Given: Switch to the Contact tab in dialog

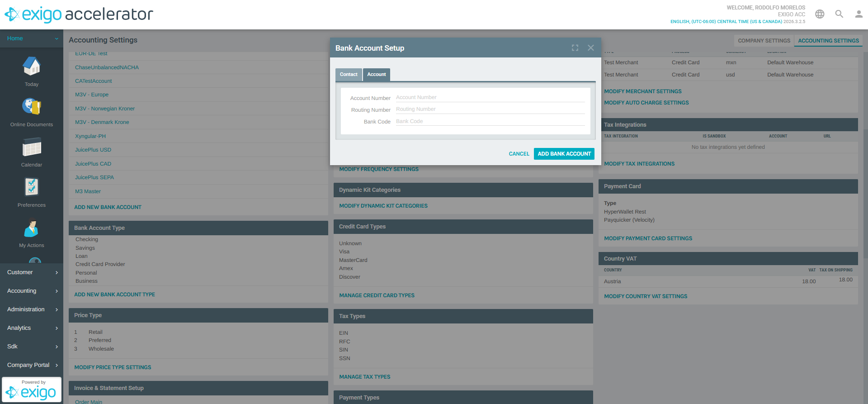Looking at the screenshot, I should (349, 75).
